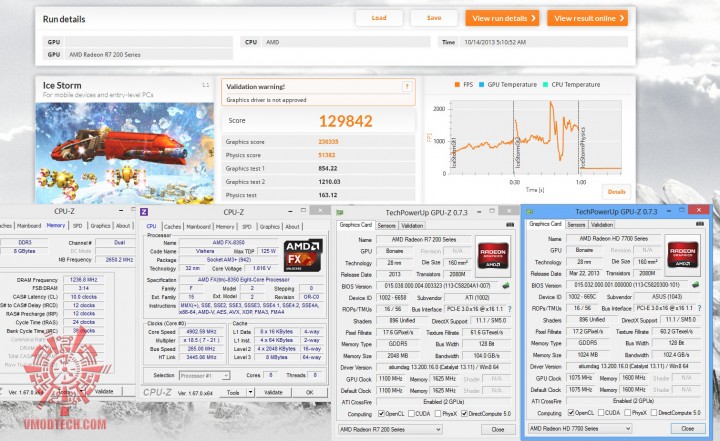The width and height of the screenshot is (720, 441).
Task: Click View result online button
Action: click(588, 18)
